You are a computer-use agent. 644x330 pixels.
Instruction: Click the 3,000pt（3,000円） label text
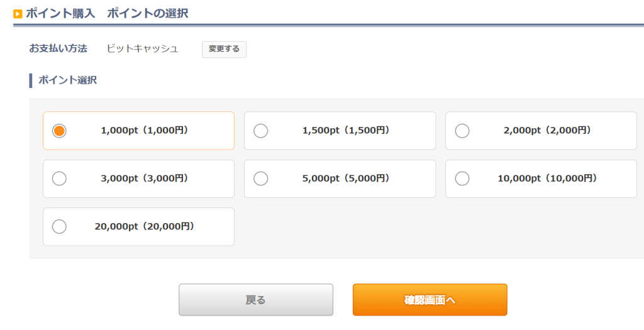pos(145,179)
